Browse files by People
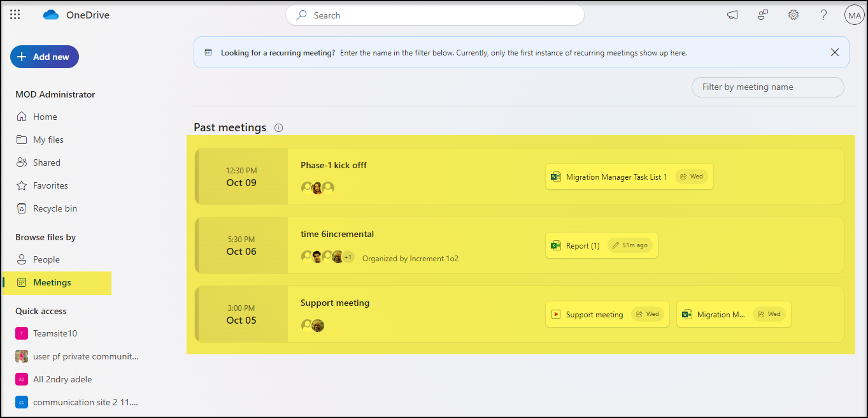Image resolution: width=868 pixels, height=418 pixels. 46,259
